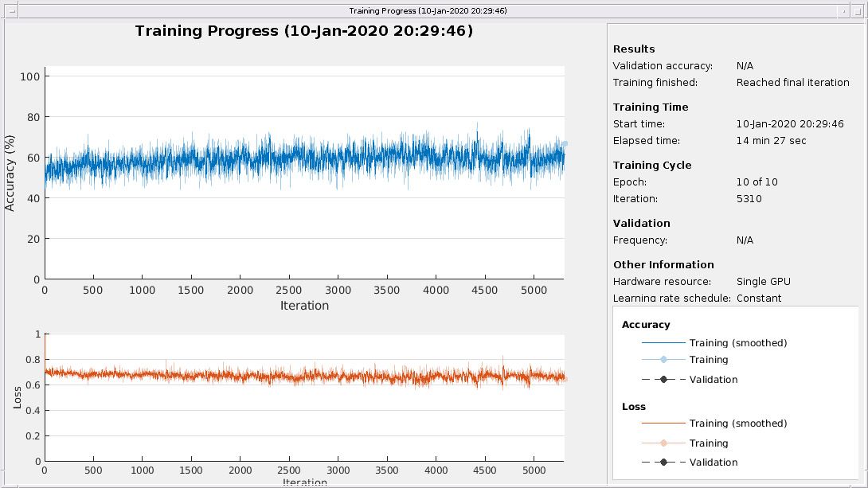The image size is (868, 488).
Task: Click the light blue accuracy Training legend marker
Action: (x=663, y=360)
